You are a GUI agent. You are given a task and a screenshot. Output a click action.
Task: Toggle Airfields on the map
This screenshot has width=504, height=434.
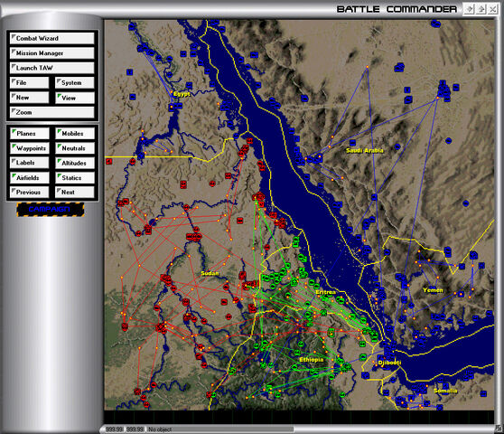[29, 177]
